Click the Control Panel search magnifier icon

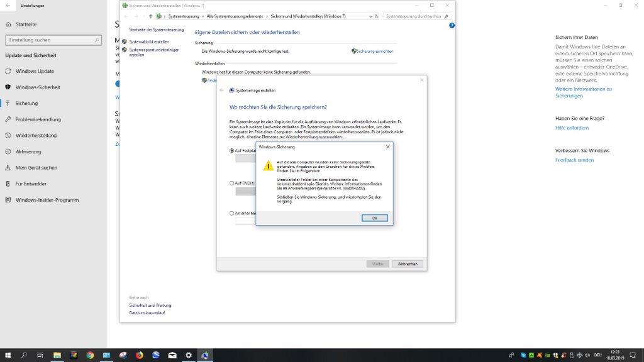(447, 16)
